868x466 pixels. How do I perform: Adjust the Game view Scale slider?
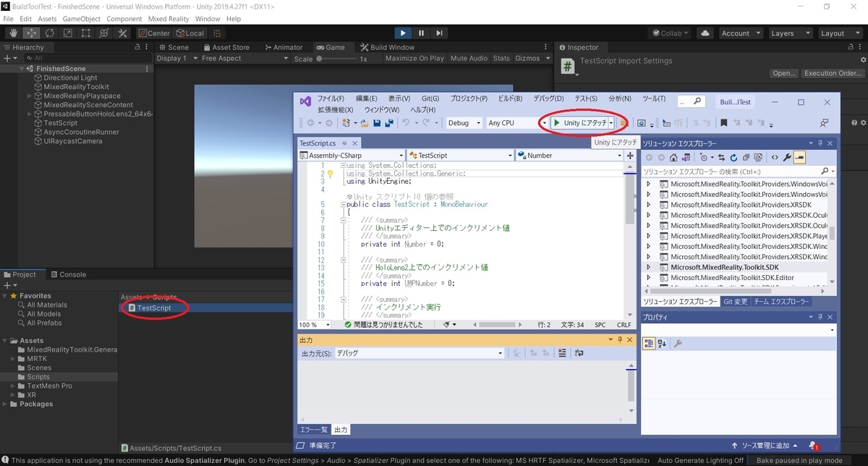[336, 59]
